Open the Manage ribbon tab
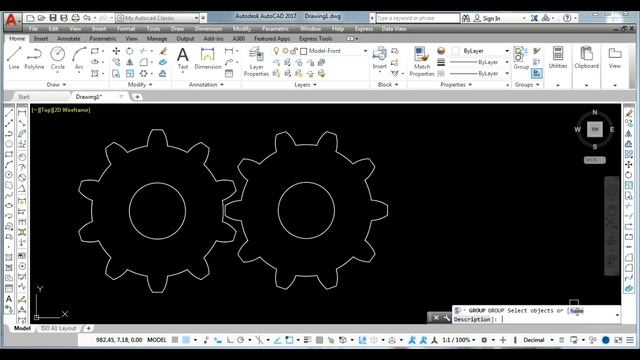The width and height of the screenshot is (640, 360). pos(157,38)
